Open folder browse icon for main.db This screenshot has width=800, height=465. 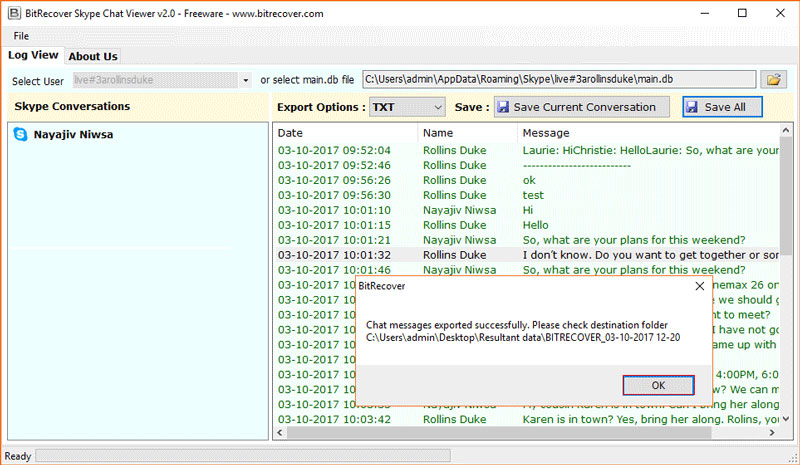click(773, 80)
